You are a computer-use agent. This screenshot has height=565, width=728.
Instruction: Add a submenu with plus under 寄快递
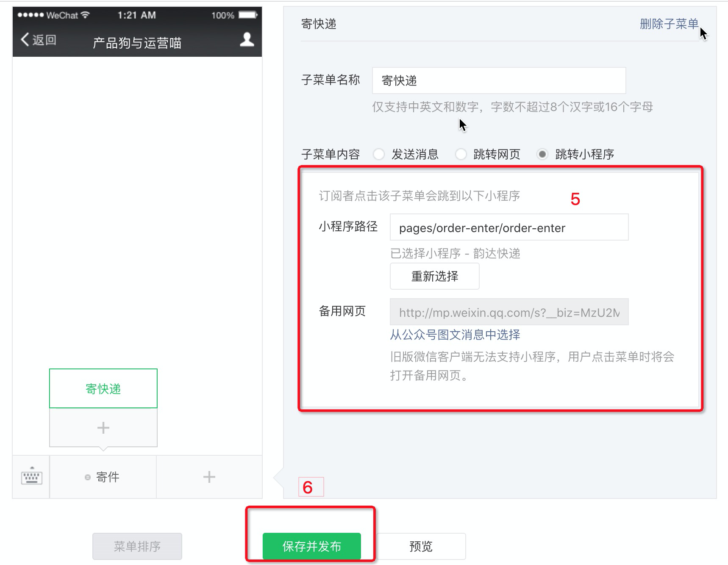(x=103, y=427)
